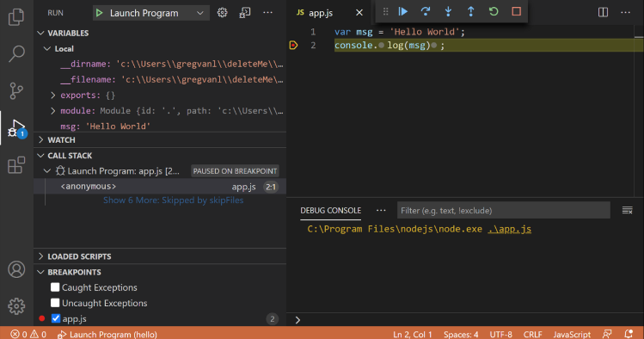The image size is (644, 339).
Task: Select the DEBUG CONSOLE panel tab
Action: point(331,211)
